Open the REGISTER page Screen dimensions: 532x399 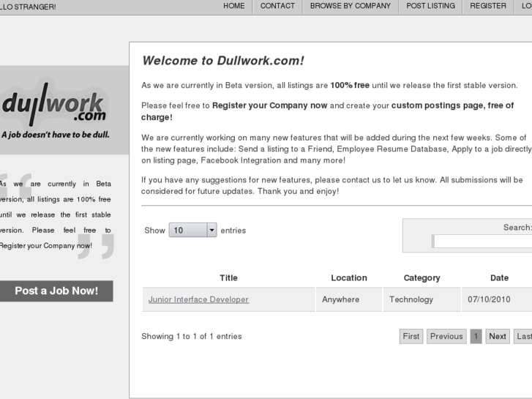488,6
